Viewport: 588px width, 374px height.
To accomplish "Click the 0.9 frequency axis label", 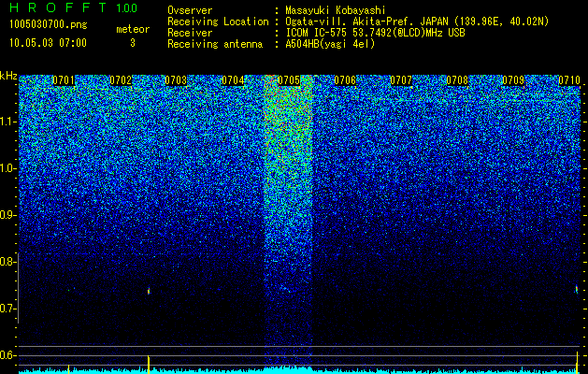I will coord(7,215).
